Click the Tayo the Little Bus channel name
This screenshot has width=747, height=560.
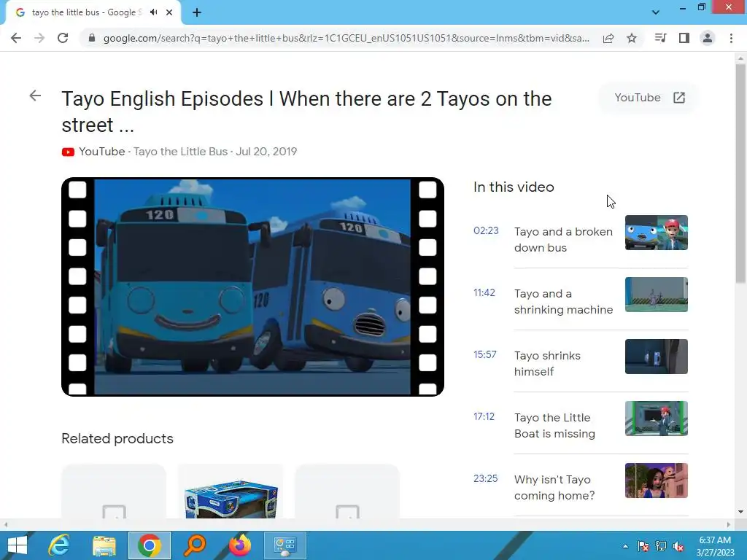[x=180, y=152]
